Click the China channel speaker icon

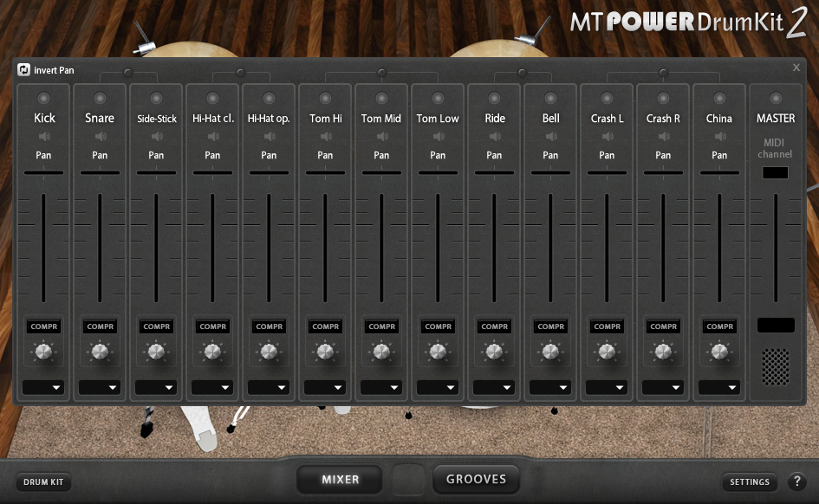(720, 137)
